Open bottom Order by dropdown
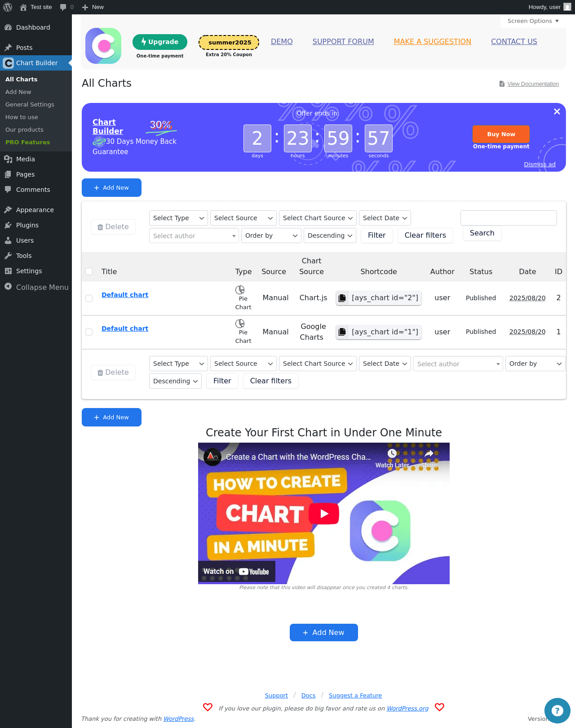 (x=535, y=364)
